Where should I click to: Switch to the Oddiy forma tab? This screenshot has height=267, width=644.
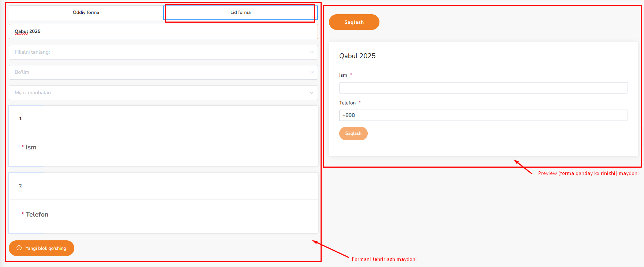(86, 12)
